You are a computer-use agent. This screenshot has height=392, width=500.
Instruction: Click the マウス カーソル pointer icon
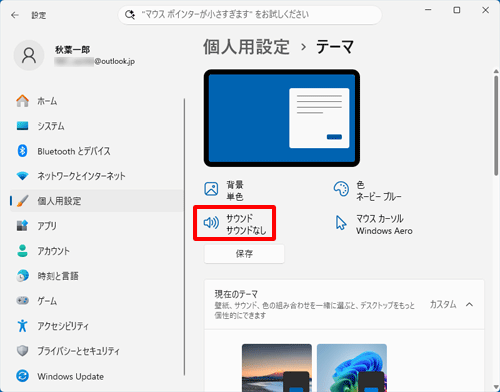pyautogui.click(x=341, y=222)
